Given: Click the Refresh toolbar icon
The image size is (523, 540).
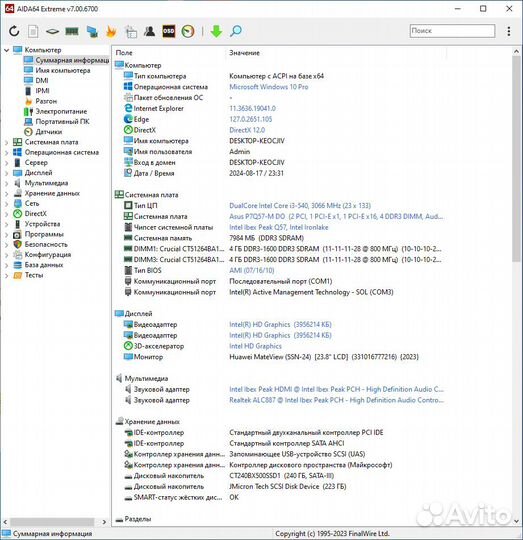Looking at the screenshot, I should pyautogui.click(x=14, y=31).
